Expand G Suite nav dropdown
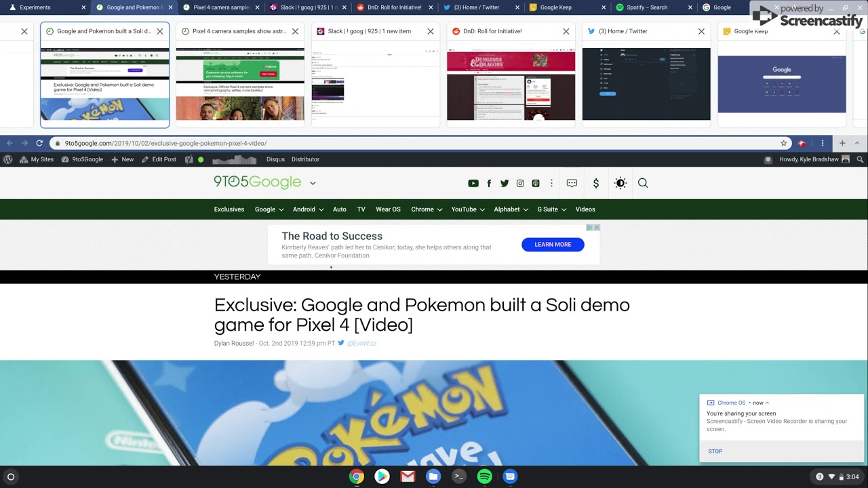 click(564, 209)
